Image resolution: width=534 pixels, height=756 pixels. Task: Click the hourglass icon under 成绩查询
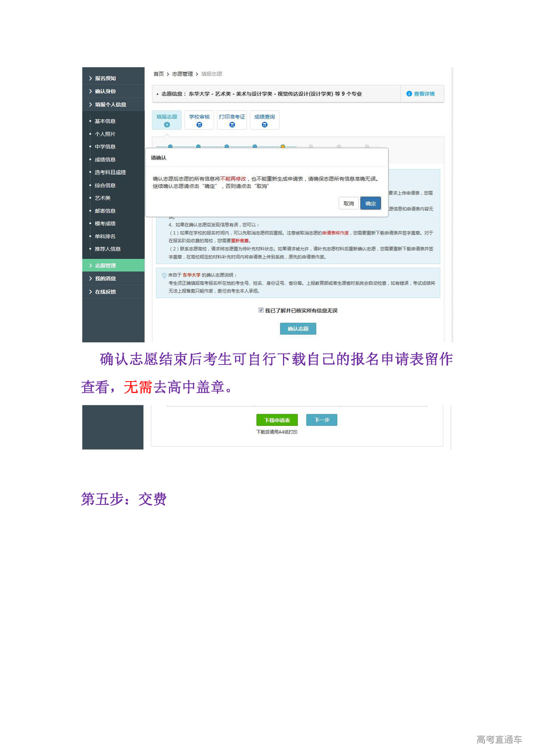click(264, 125)
